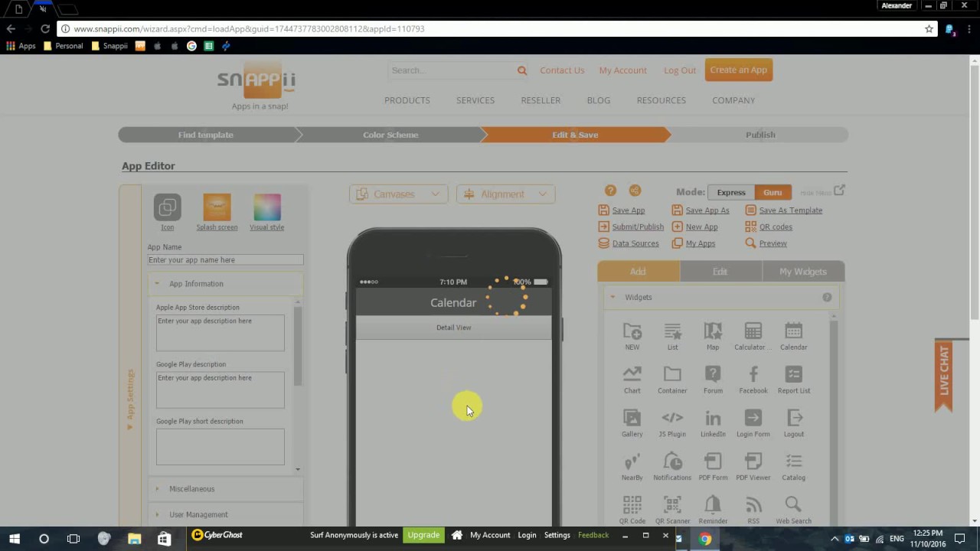Click the search magnifier icon
Image resolution: width=980 pixels, height=551 pixels.
point(522,70)
